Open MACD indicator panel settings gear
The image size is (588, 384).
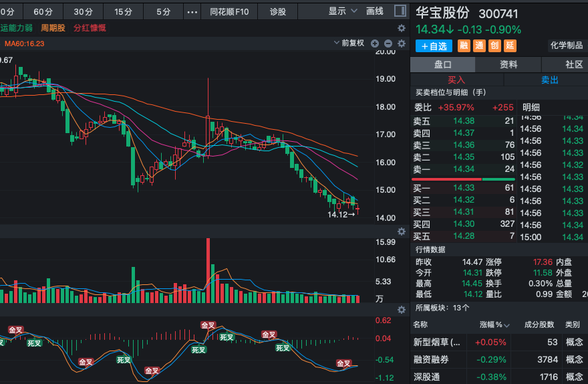pos(402,310)
